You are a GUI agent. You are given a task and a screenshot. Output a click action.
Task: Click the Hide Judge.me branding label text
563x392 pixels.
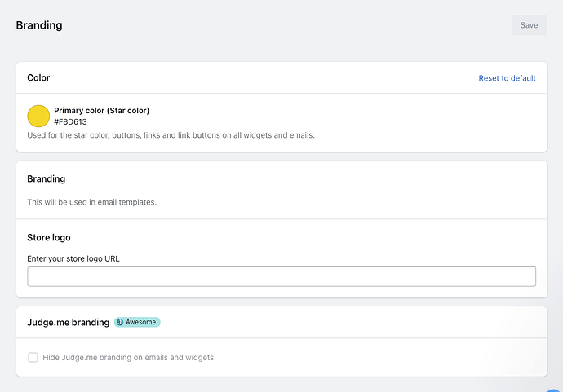pyautogui.click(x=128, y=357)
